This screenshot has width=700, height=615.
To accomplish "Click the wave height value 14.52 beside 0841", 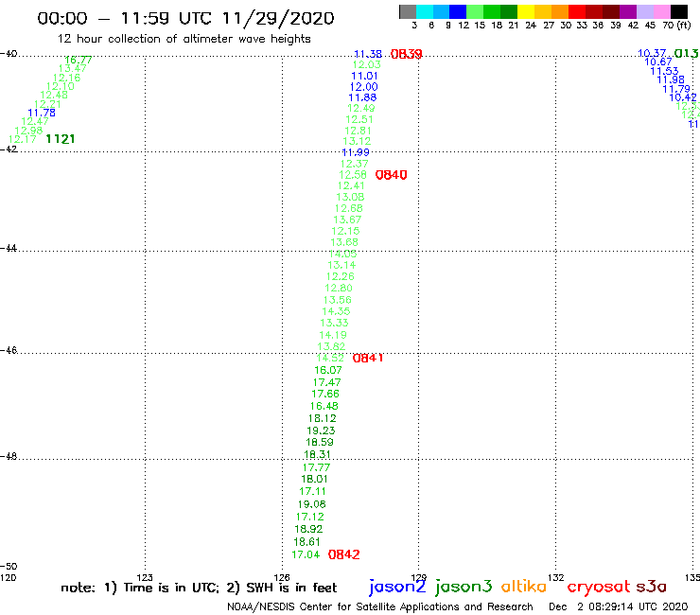I will [330, 359].
